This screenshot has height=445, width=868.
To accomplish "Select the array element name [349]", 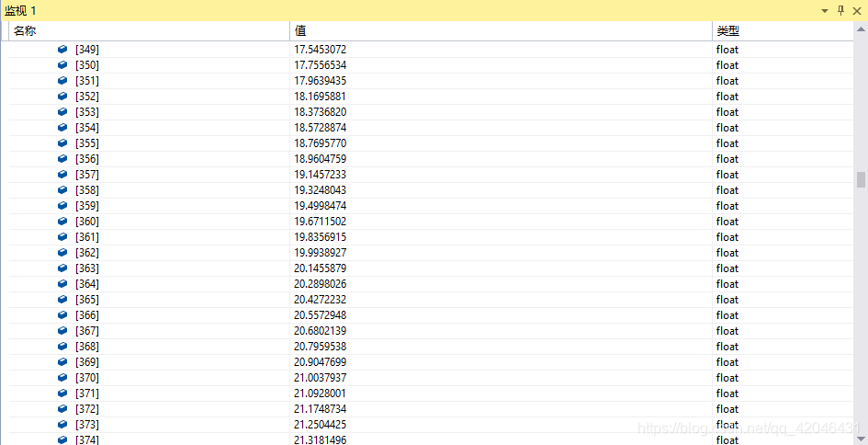I will [87, 50].
